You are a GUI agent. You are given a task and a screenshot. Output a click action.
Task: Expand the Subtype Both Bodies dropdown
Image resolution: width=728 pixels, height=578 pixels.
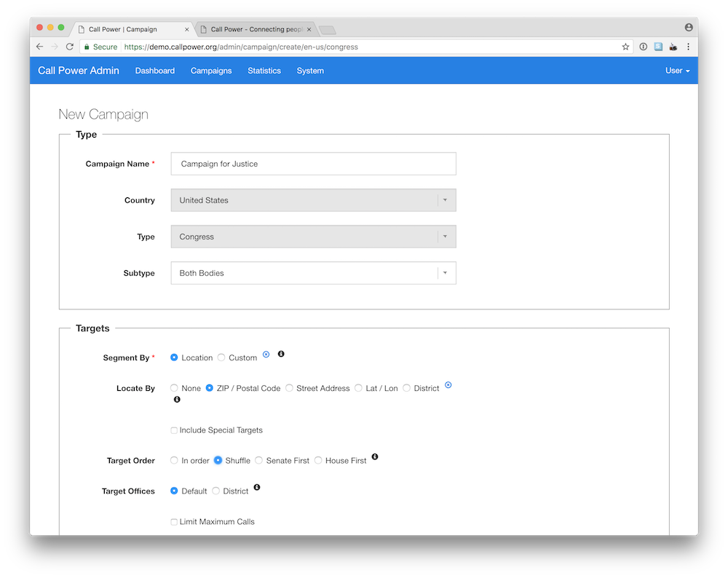pyautogui.click(x=313, y=273)
